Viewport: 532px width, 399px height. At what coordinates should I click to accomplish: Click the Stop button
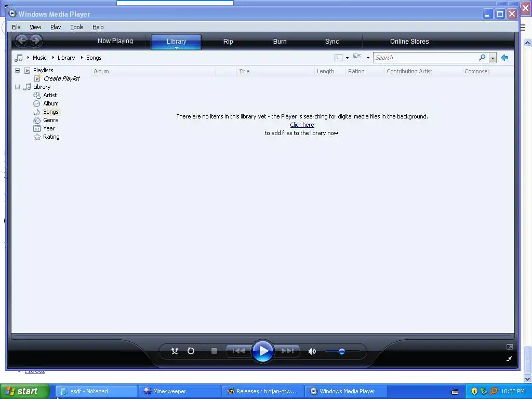click(214, 351)
